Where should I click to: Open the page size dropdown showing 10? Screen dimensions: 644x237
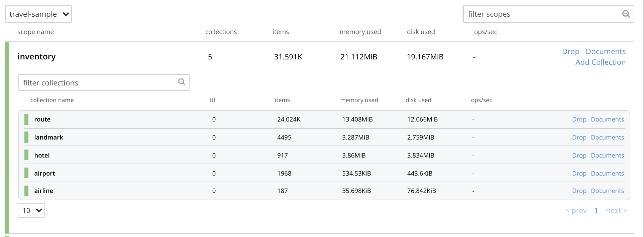pos(31,211)
